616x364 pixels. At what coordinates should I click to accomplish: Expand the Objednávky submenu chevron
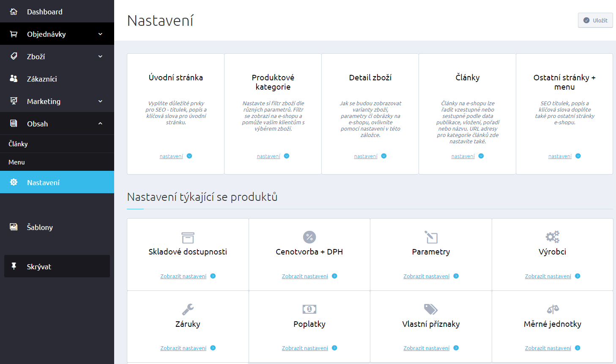(x=100, y=34)
